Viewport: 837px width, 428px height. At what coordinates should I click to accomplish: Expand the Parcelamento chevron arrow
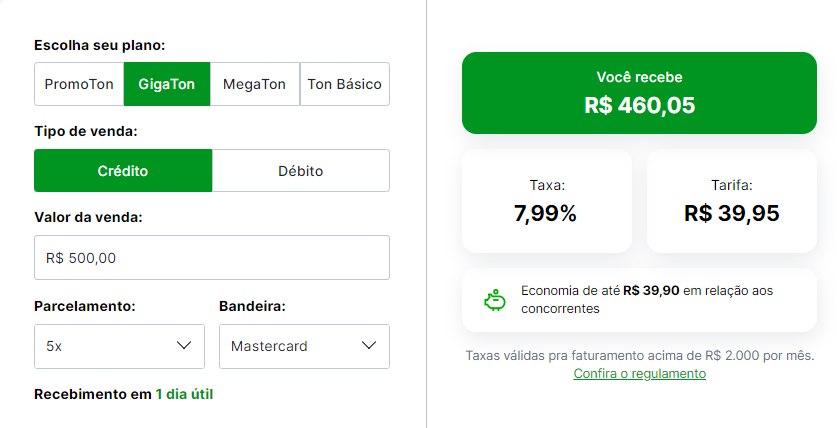tap(184, 346)
